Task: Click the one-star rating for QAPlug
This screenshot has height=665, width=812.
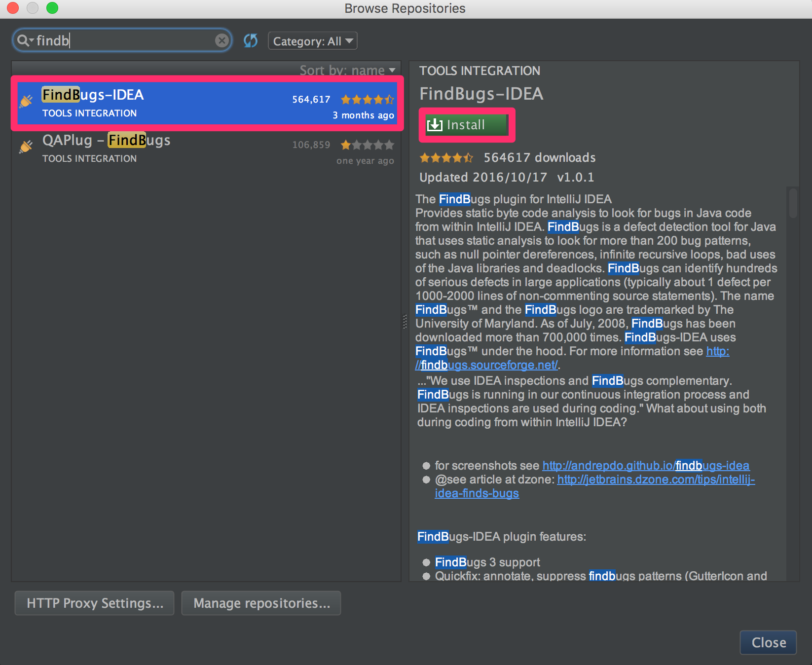Action: [367, 145]
